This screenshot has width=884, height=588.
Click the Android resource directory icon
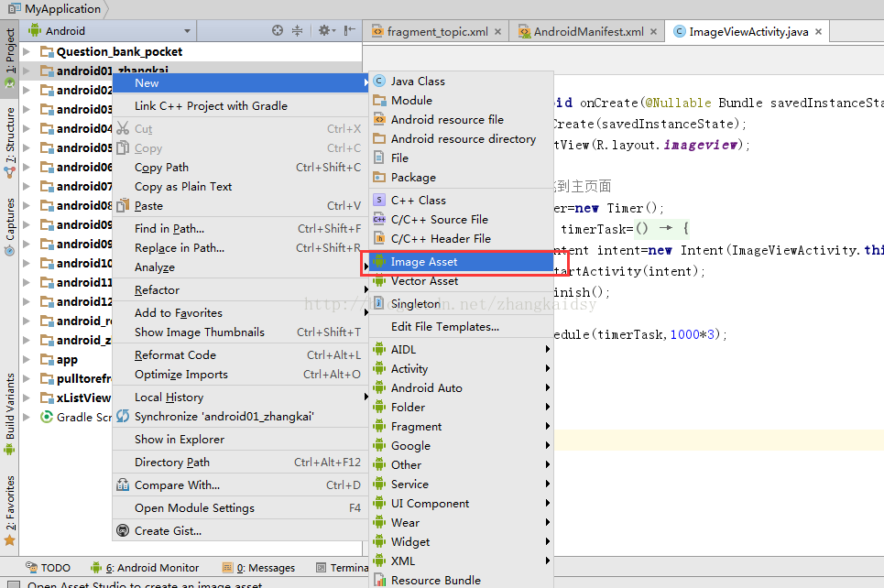click(x=379, y=138)
